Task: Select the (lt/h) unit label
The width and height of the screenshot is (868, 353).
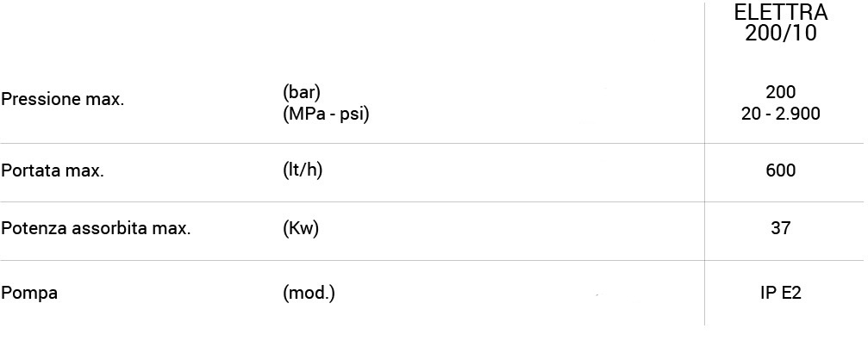Action: (x=303, y=170)
